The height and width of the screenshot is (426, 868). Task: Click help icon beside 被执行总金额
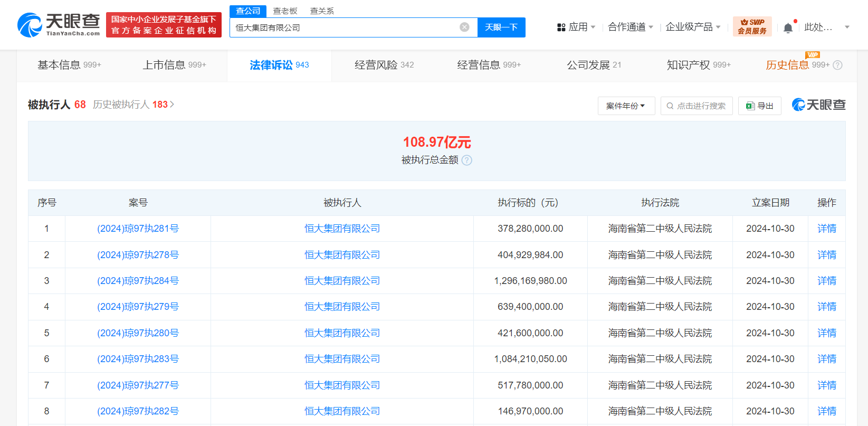click(x=467, y=160)
